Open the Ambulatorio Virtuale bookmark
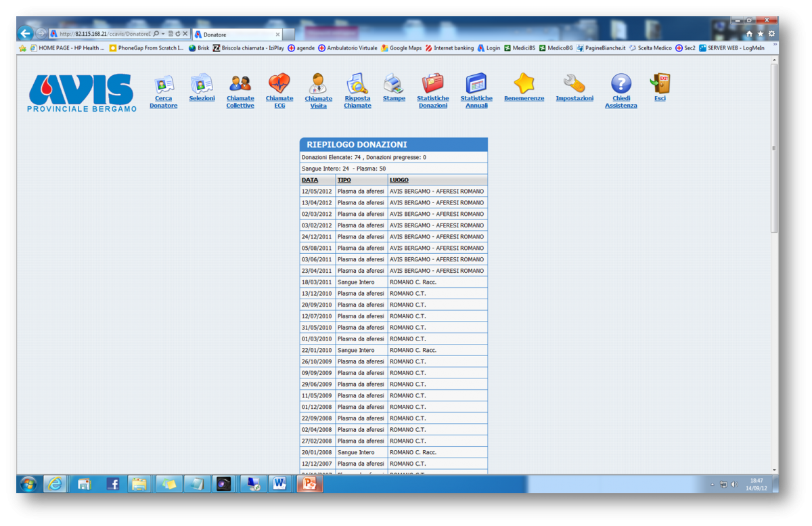 click(348, 48)
